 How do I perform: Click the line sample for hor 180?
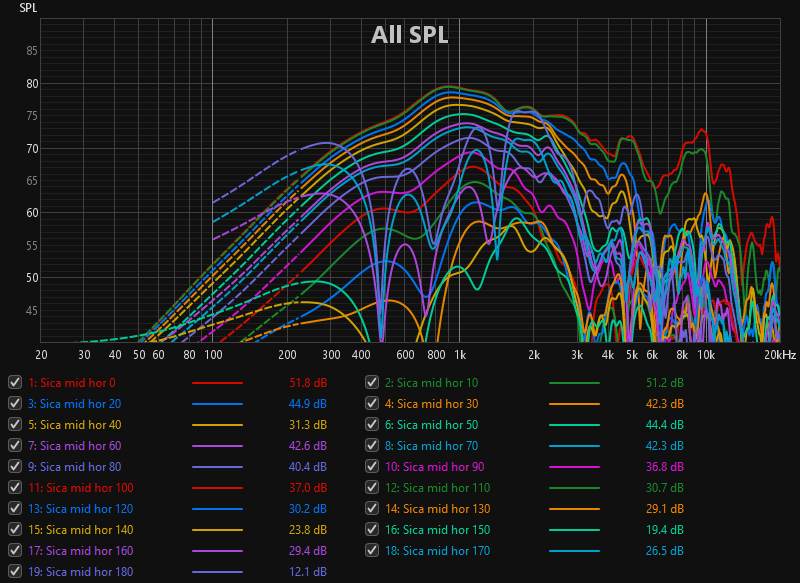(x=217, y=572)
